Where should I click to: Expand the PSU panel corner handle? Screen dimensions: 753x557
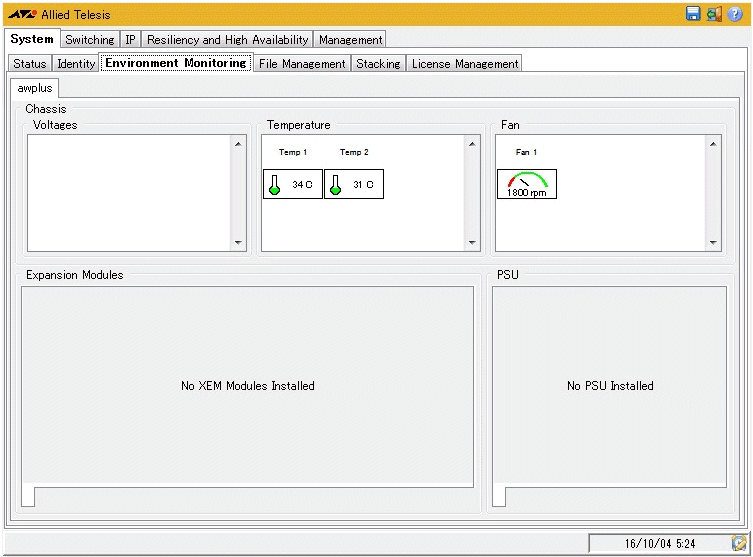click(499, 496)
